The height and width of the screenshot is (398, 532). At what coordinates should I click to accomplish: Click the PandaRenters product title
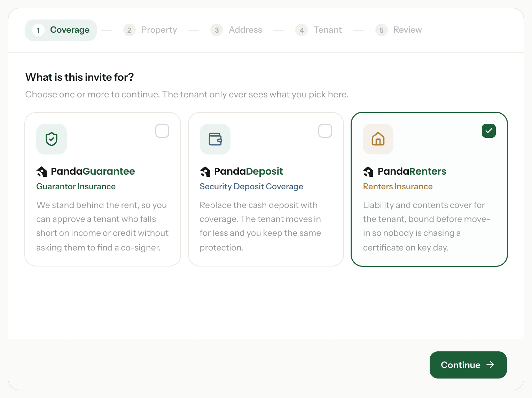(x=412, y=172)
